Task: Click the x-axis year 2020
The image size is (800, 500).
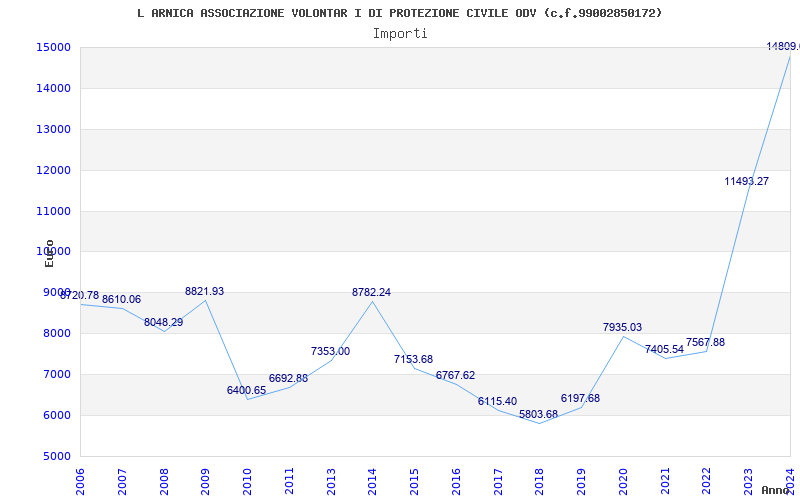Action: [623, 482]
